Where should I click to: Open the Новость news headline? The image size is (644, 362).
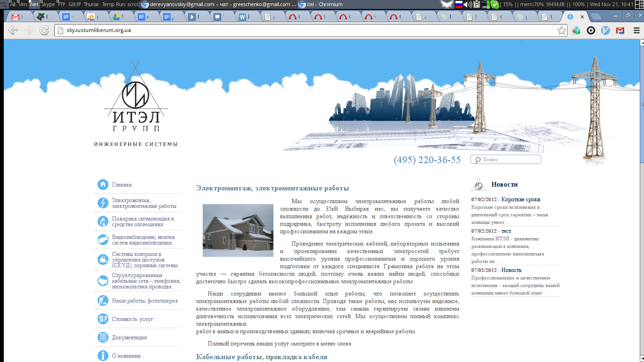tap(512, 270)
